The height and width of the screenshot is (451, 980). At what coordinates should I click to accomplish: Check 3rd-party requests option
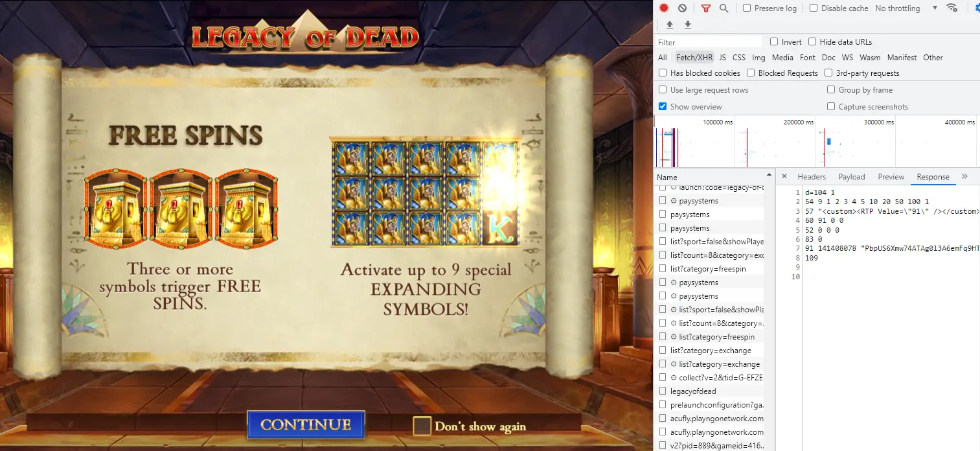click(828, 73)
